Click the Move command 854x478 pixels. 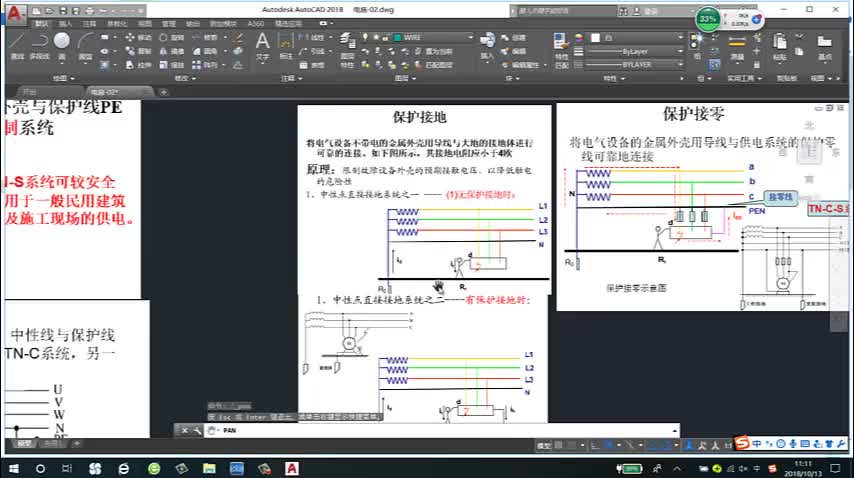pyautogui.click(x=138, y=38)
